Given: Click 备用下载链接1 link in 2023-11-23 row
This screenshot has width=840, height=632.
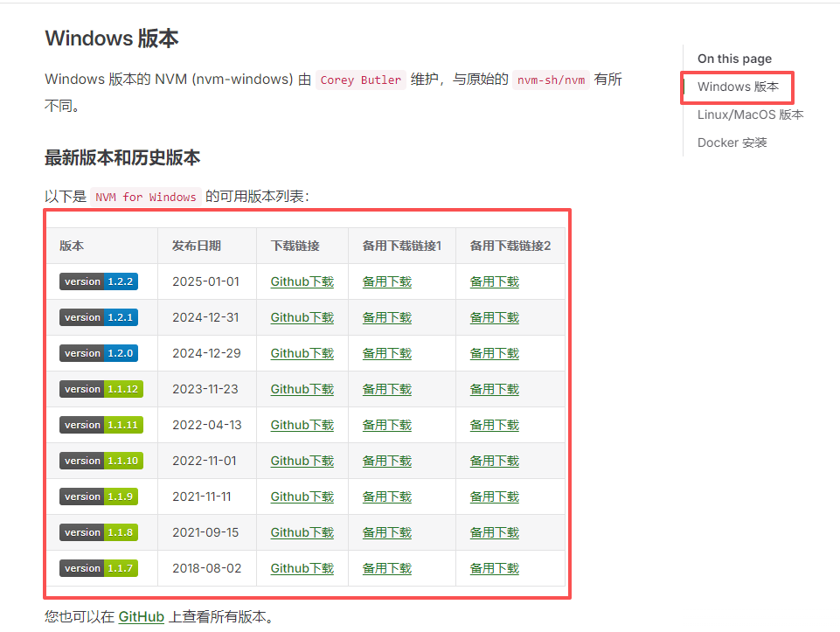Looking at the screenshot, I should (x=387, y=389).
